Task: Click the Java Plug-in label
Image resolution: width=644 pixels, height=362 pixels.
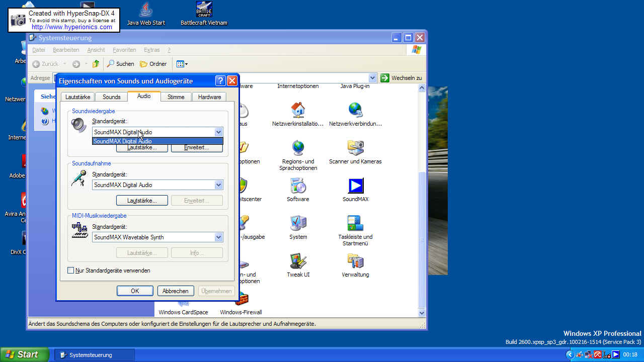Action: 355,86
